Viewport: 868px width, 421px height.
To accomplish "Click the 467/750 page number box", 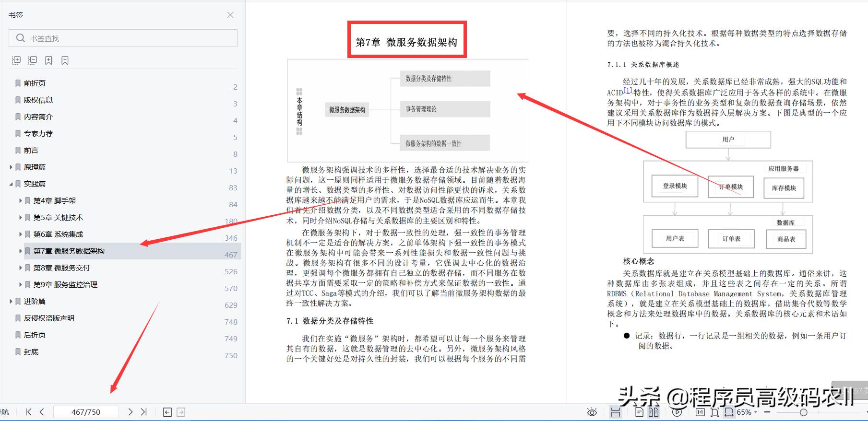I will (86, 412).
